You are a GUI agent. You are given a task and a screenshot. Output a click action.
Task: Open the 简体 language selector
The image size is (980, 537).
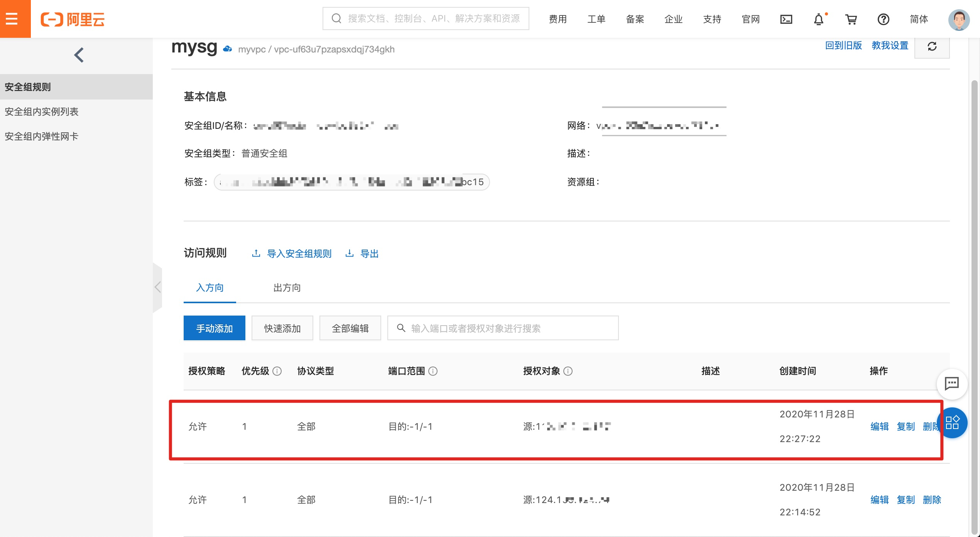[919, 19]
